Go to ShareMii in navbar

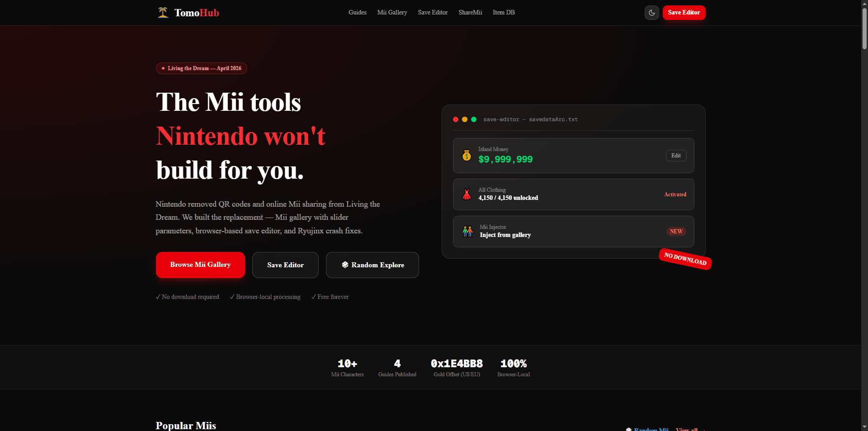tap(470, 13)
